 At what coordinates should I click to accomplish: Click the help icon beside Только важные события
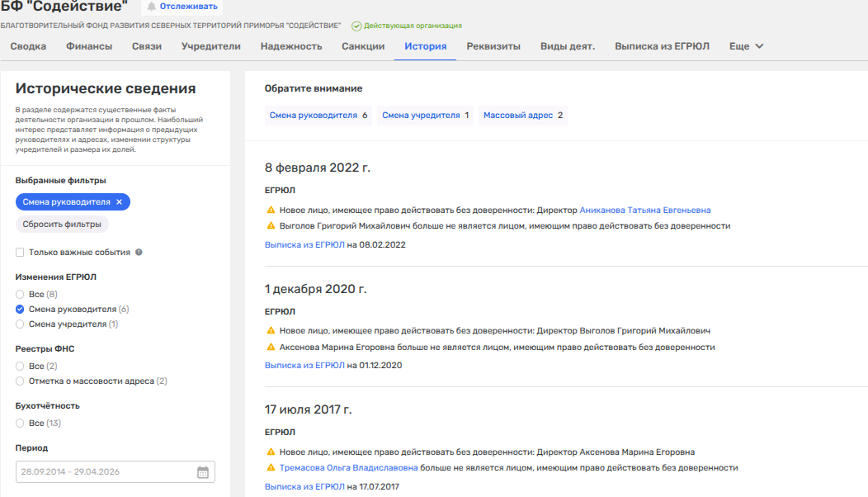139,253
